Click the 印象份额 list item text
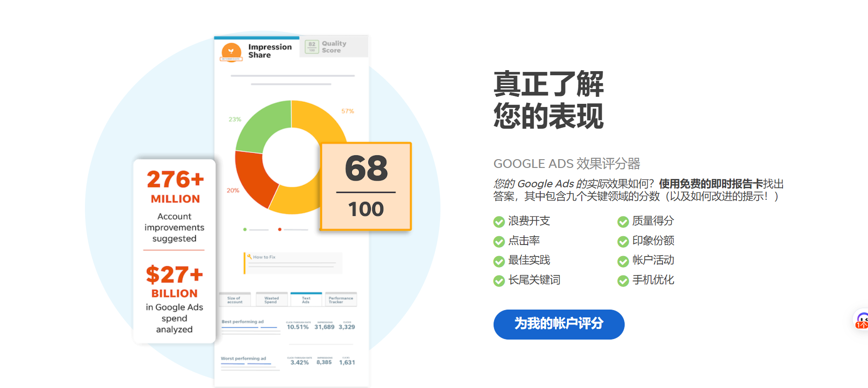868x388 pixels. coord(653,241)
